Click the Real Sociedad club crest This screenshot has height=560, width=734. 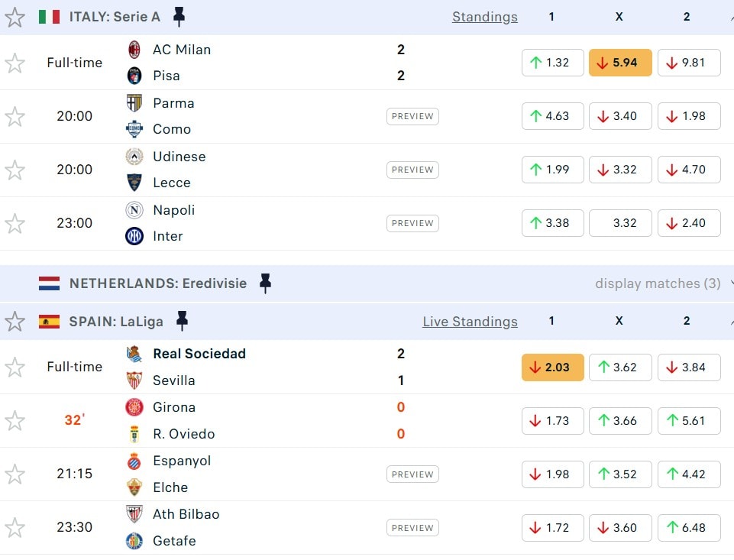pyautogui.click(x=134, y=354)
